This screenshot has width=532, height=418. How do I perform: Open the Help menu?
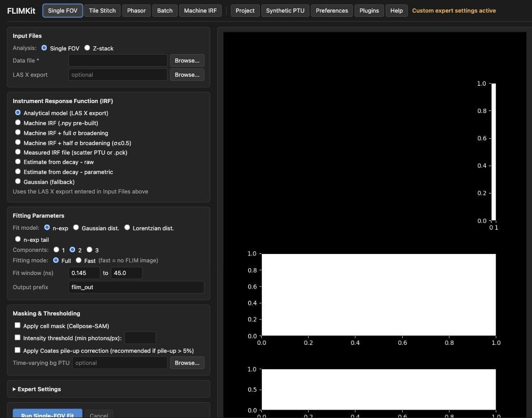(x=396, y=11)
